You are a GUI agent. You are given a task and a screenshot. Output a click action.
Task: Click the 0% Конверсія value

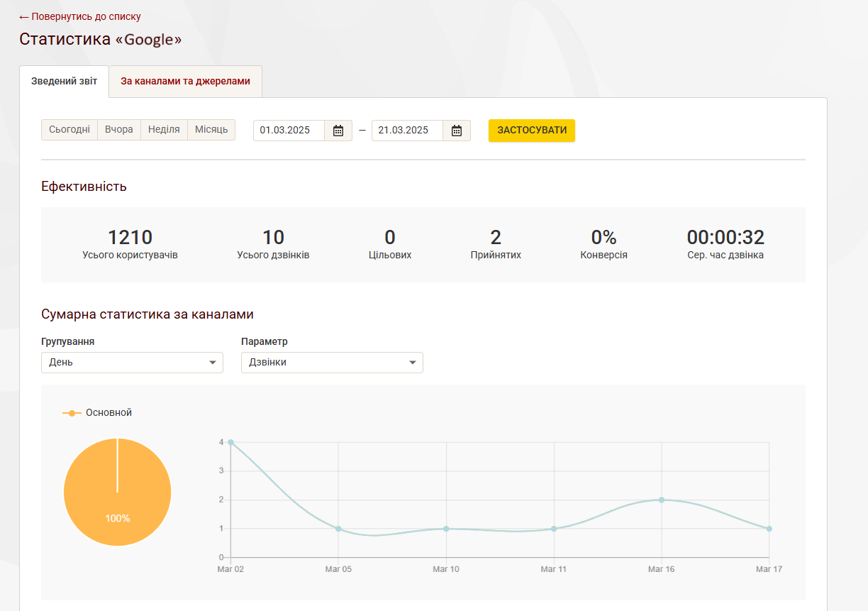click(x=603, y=237)
